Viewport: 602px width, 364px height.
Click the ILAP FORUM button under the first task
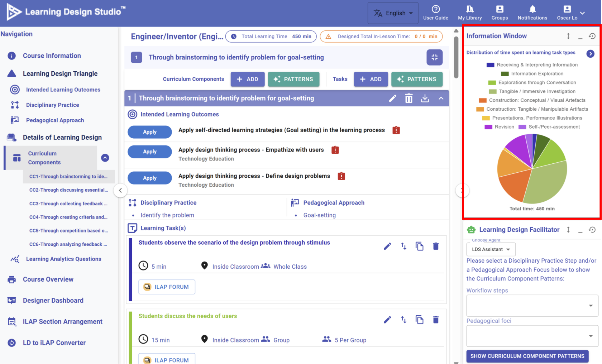tap(167, 287)
